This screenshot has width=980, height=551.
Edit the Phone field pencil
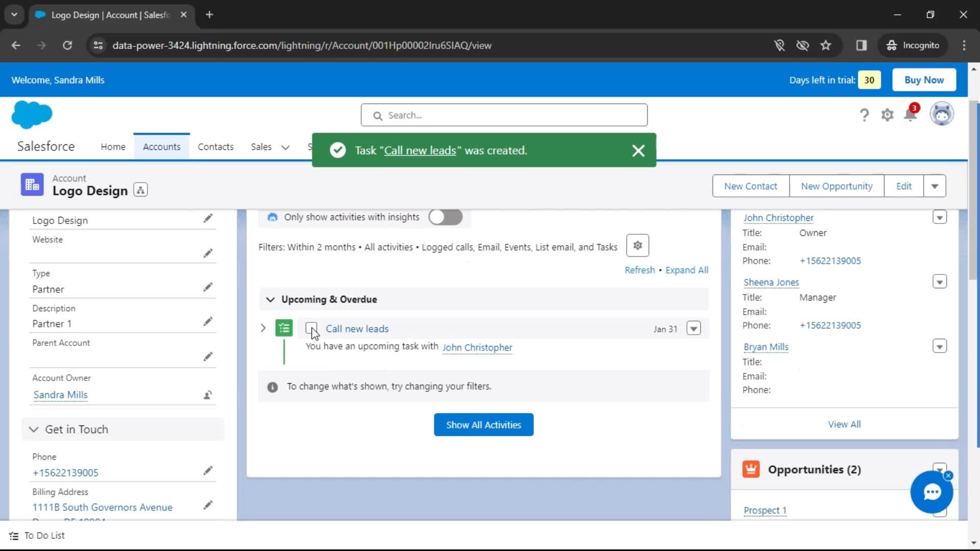pyautogui.click(x=208, y=470)
